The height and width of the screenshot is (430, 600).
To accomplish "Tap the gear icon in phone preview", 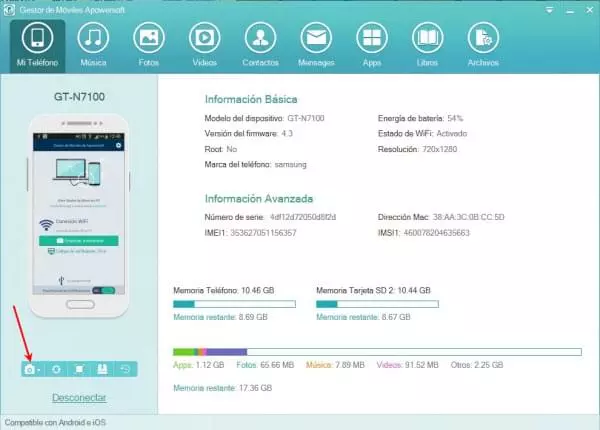I will click(x=119, y=145).
